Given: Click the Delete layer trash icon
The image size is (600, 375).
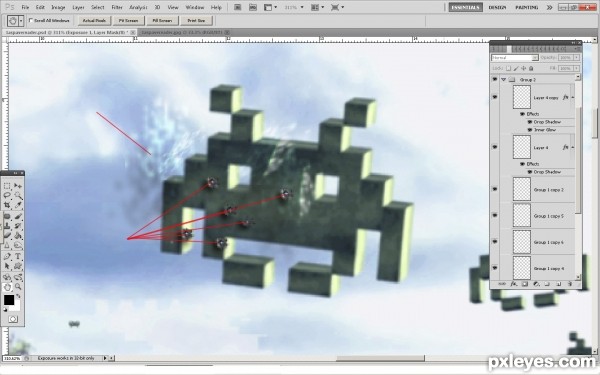Looking at the screenshot, I should [x=569, y=284].
